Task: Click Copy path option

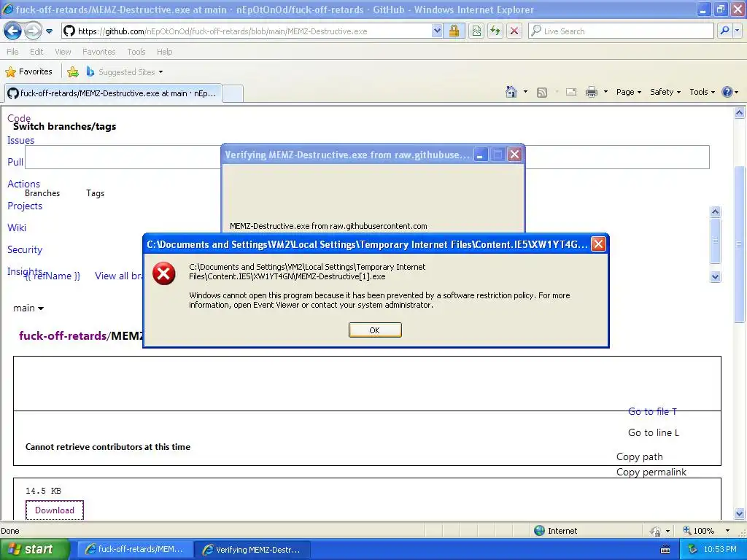Action: click(x=639, y=456)
